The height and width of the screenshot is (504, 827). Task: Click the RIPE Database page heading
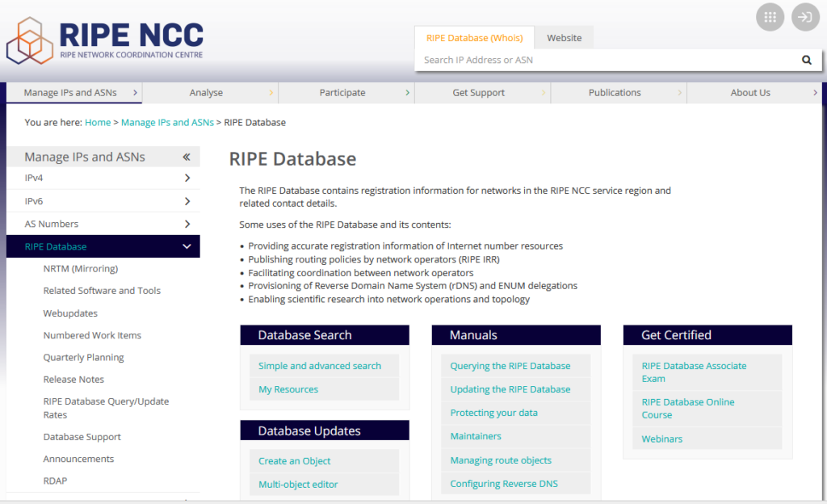[292, 159]
